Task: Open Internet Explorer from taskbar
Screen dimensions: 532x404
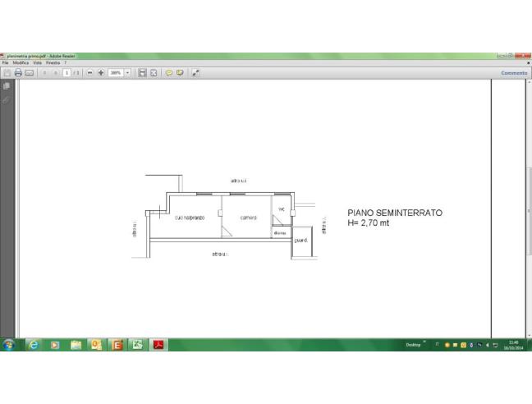Action: click(34, 345)
